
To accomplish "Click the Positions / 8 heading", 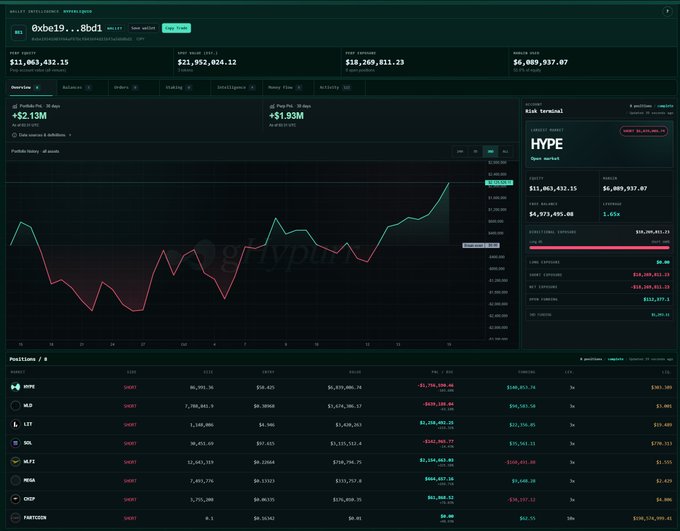I will (28, 359).
